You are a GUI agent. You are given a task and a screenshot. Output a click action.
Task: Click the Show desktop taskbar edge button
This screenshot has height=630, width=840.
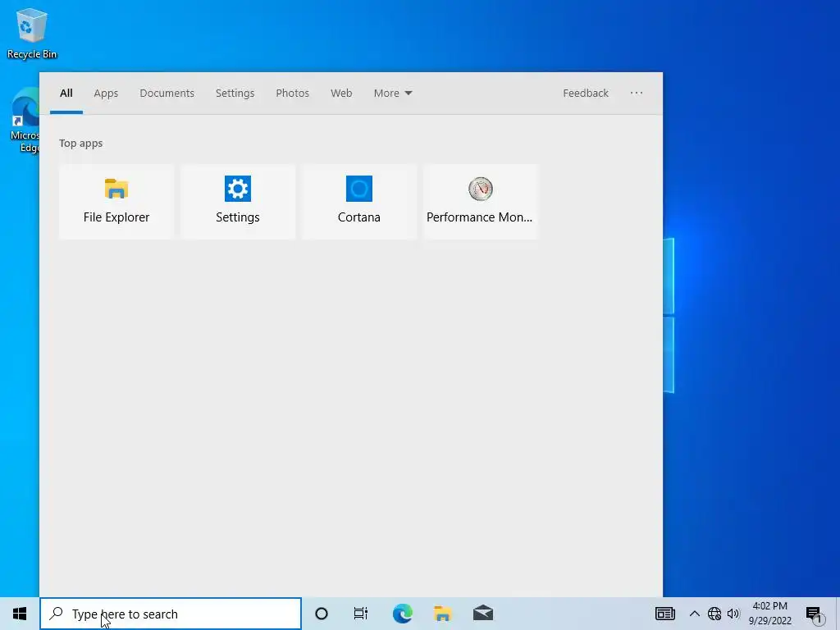(x=838, y=614)
